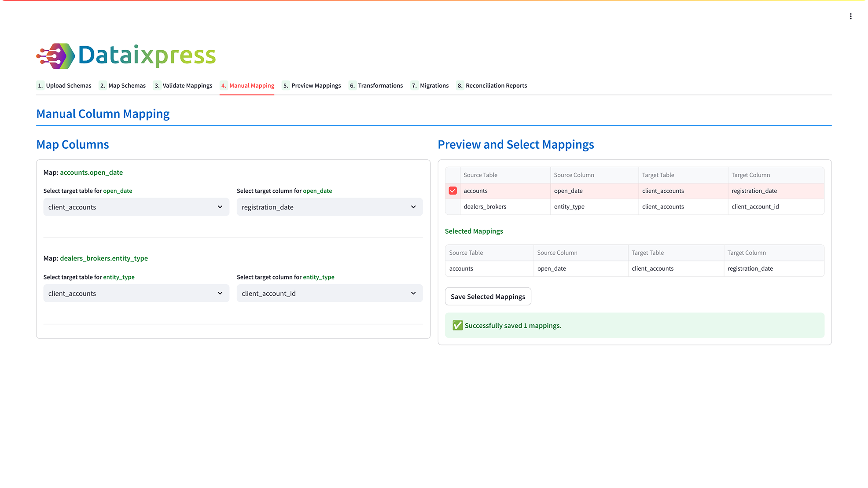
Task: Select the Validate Mappings tab
Action: tap(183, 85)
